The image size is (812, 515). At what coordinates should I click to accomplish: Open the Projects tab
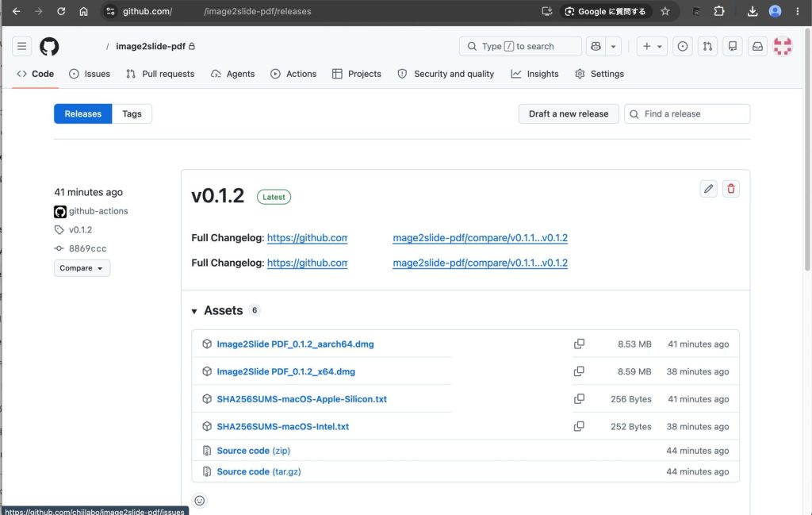click(x=357, y=74)
